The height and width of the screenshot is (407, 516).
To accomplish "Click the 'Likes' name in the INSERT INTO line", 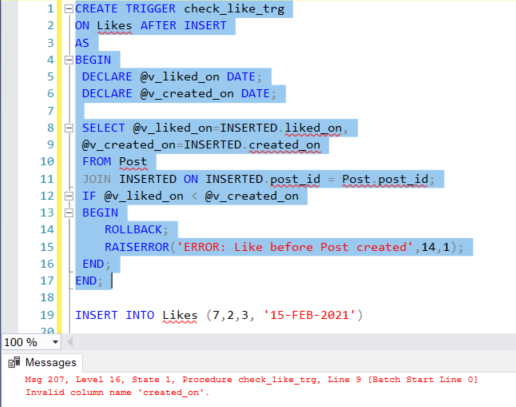I will pos(180,315).
